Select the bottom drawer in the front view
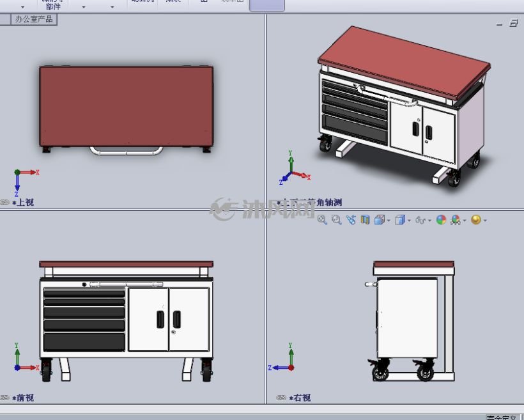This screenshot has width=524, height=420. tap(84, 342)
